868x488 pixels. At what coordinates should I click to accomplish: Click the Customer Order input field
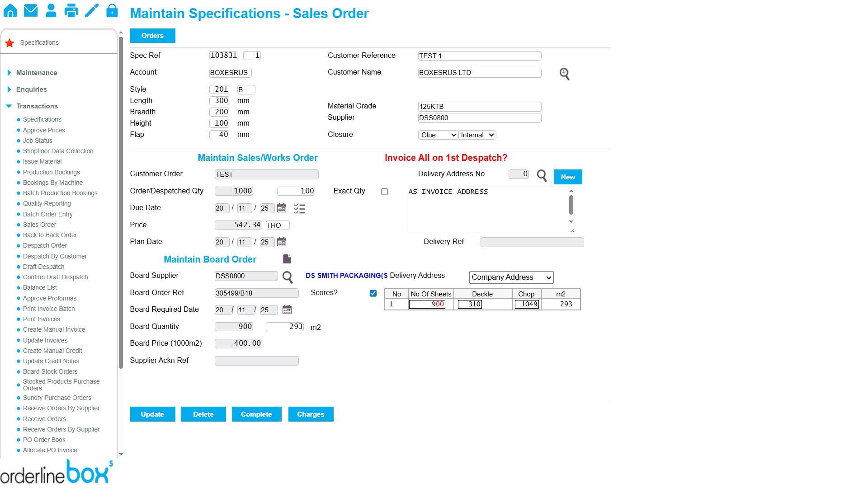266,174
